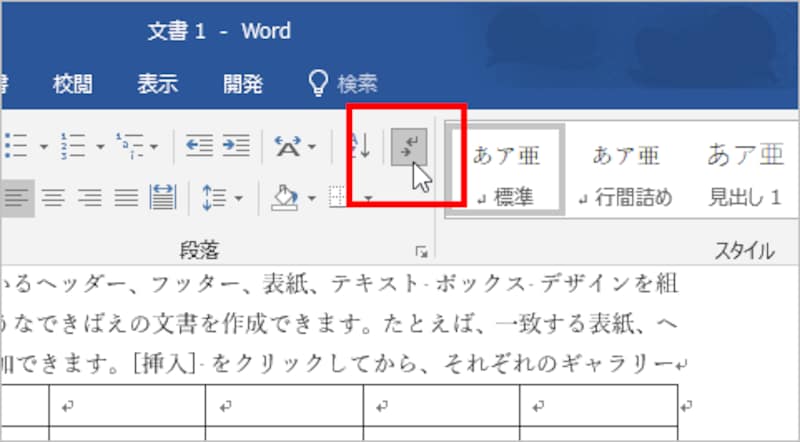Switch to the 表示 tab
The image size is (800, 442).
[158, 83]
